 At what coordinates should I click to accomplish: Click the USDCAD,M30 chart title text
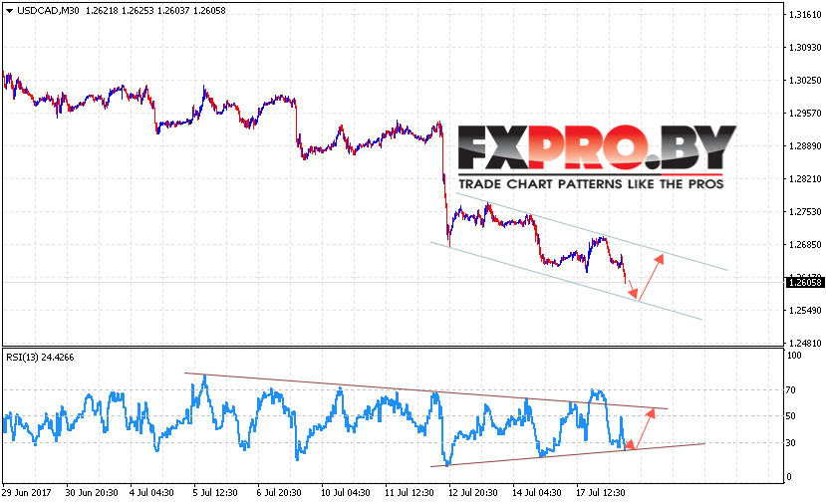click(48, 11)
